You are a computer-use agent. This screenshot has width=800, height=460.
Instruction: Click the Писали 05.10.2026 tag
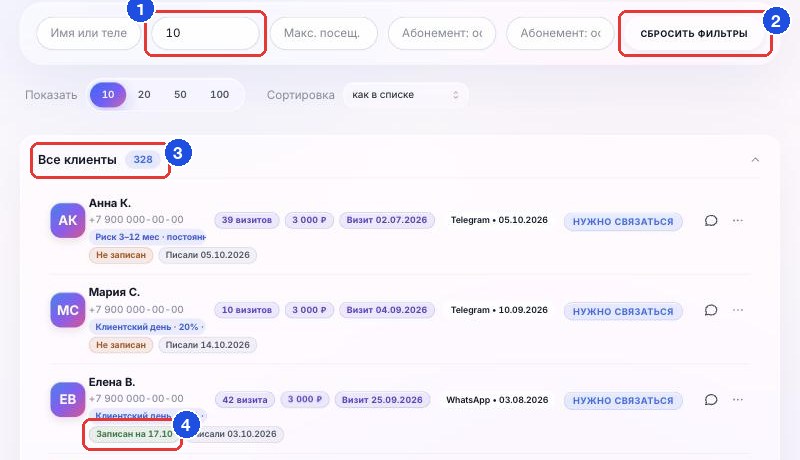(x=207, y=255)
